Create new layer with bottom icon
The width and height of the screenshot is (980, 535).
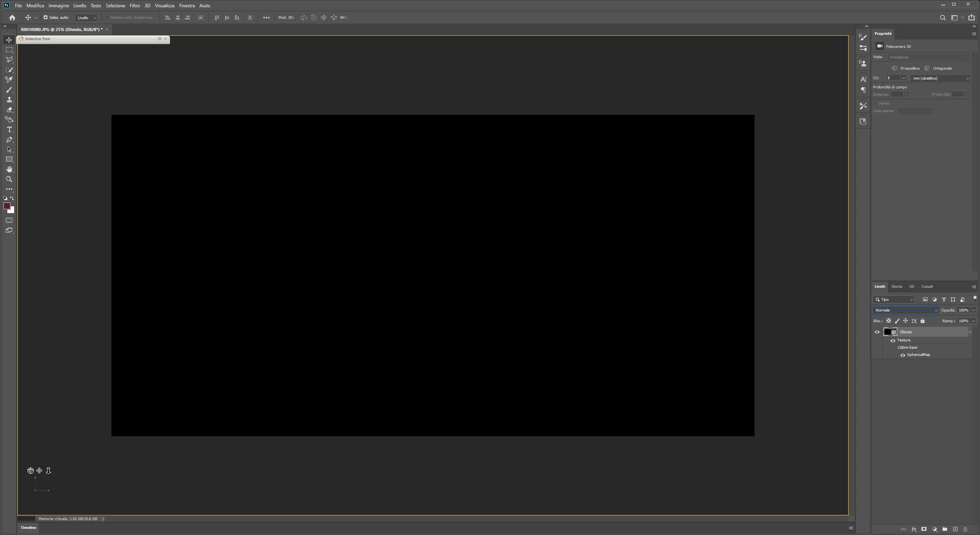coord(955,529)
